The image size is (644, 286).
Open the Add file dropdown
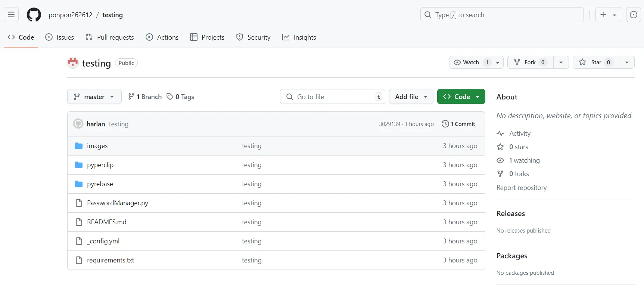coord(411,97)
